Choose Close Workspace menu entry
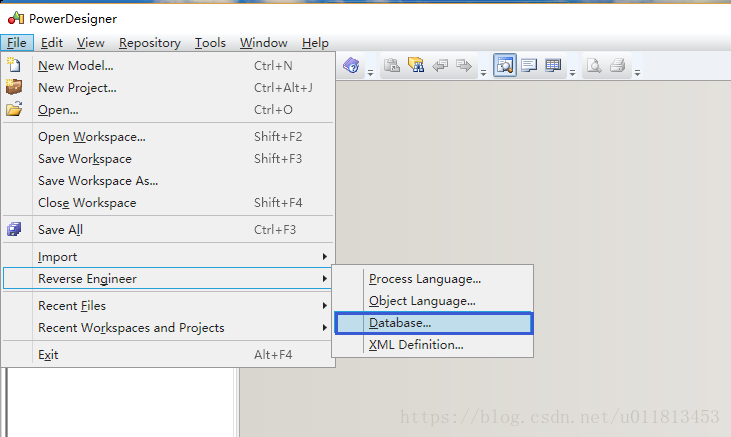This screenshot has height=437, width=731. coord(168,202)
